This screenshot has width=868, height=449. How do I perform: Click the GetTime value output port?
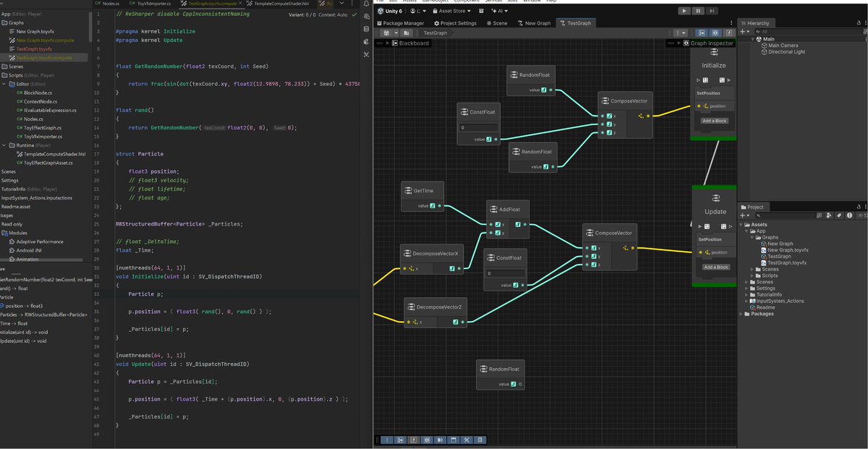click(439, 206)
